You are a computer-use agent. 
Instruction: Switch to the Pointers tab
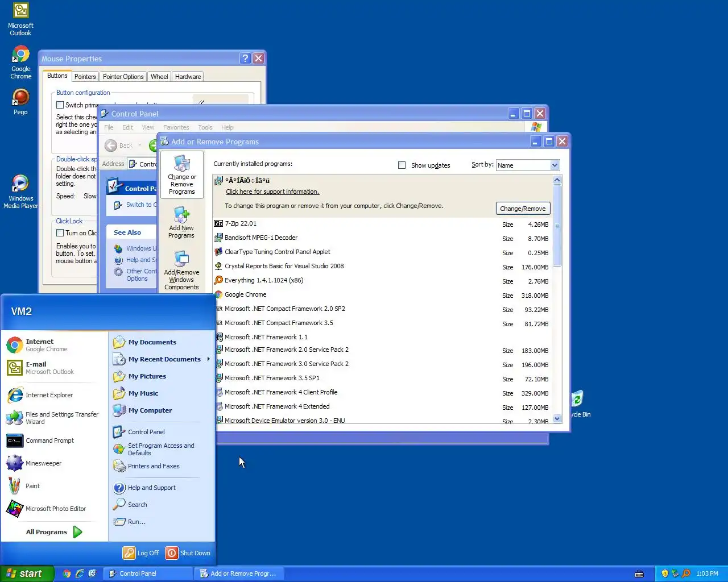point(85,77)
